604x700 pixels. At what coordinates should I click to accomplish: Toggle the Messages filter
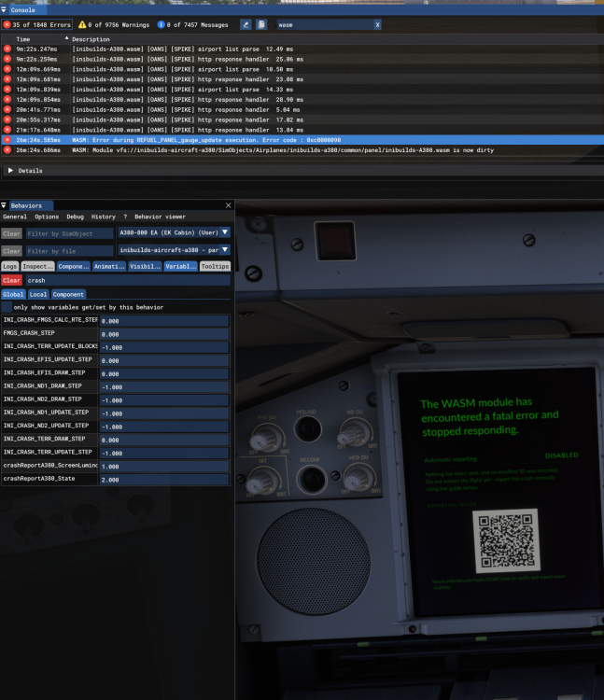pos(192,24)
